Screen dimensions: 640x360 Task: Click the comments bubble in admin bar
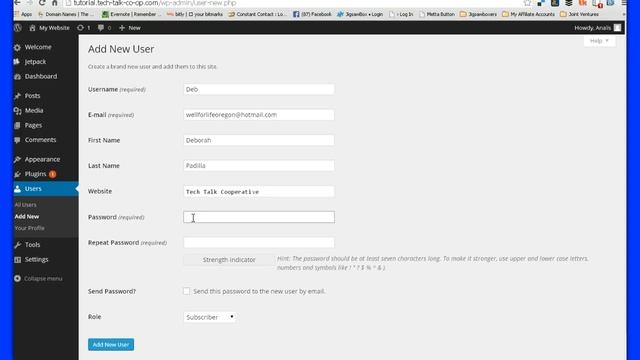point(104,28)
